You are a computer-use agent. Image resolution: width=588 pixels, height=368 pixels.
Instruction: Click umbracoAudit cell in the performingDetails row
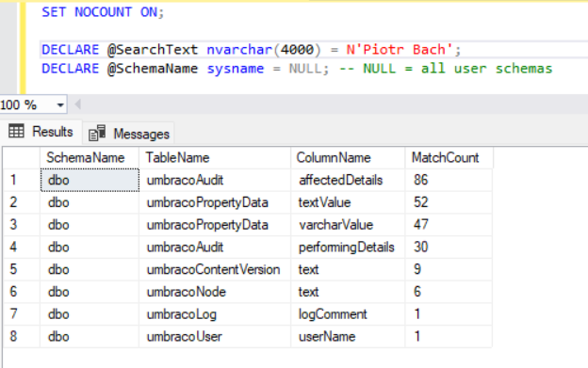tap(215, 248)
